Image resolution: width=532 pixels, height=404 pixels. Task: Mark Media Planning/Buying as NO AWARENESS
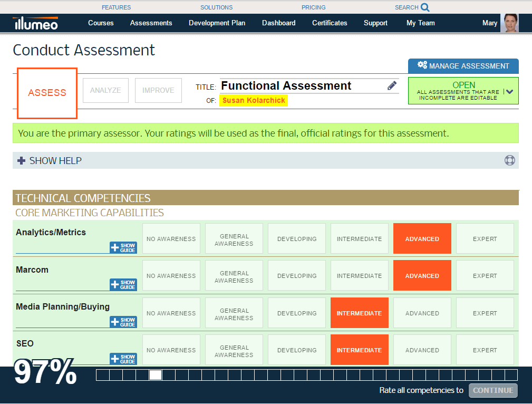coord(171,312)
